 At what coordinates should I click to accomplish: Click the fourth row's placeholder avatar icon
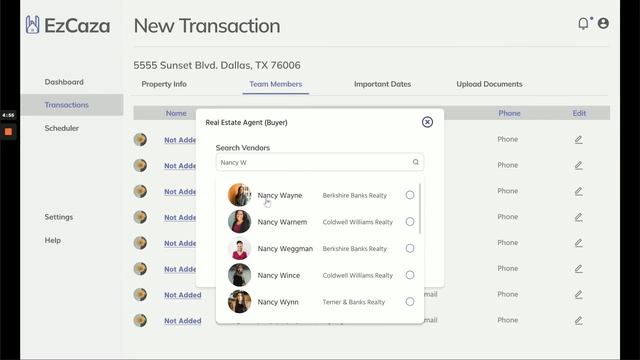140,217
